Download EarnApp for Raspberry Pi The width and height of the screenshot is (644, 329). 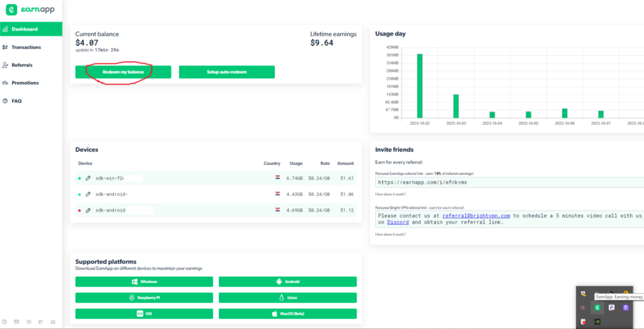pos(144,297)
